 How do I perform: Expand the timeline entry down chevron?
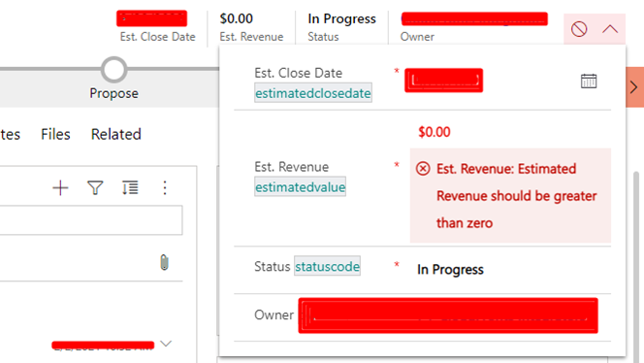tap(166, 344)
